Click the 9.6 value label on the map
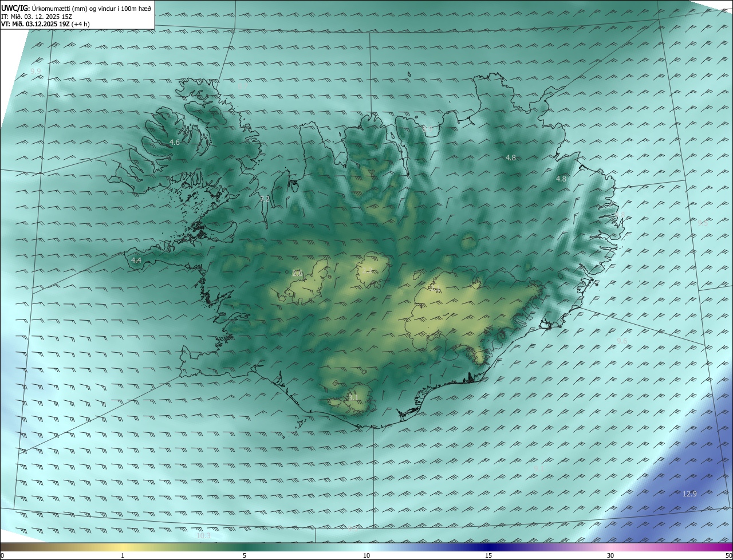The height and width of the screenshot is (560, 733). point(622,341)
